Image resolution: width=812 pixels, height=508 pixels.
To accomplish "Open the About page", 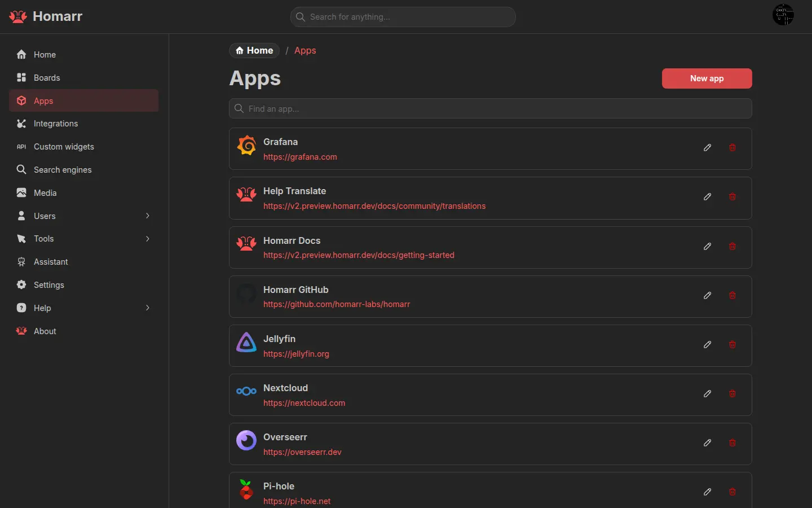I will [x=84, y=331].
